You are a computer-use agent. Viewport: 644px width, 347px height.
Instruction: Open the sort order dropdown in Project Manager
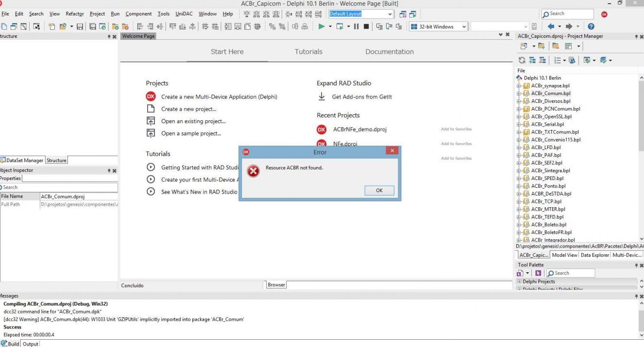tap(564, 60)
